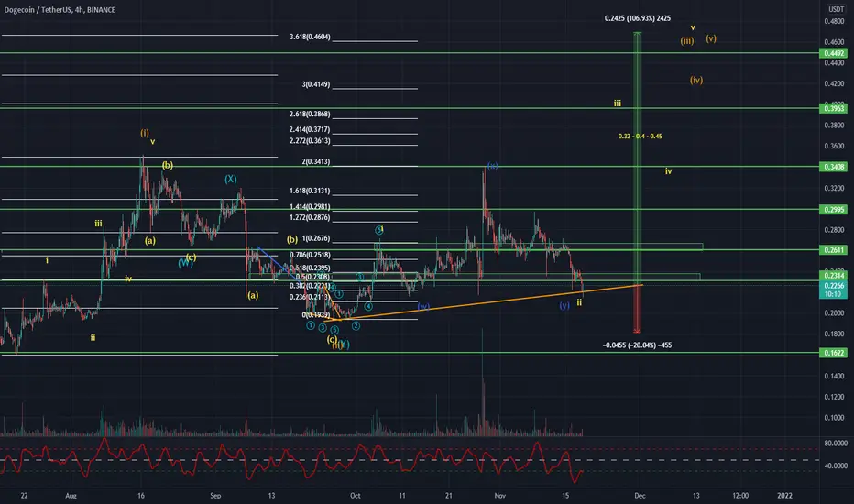Screen dimensions: 854x504
Task: Click the Oct label on time axis
Action: (x=356, y=496)
